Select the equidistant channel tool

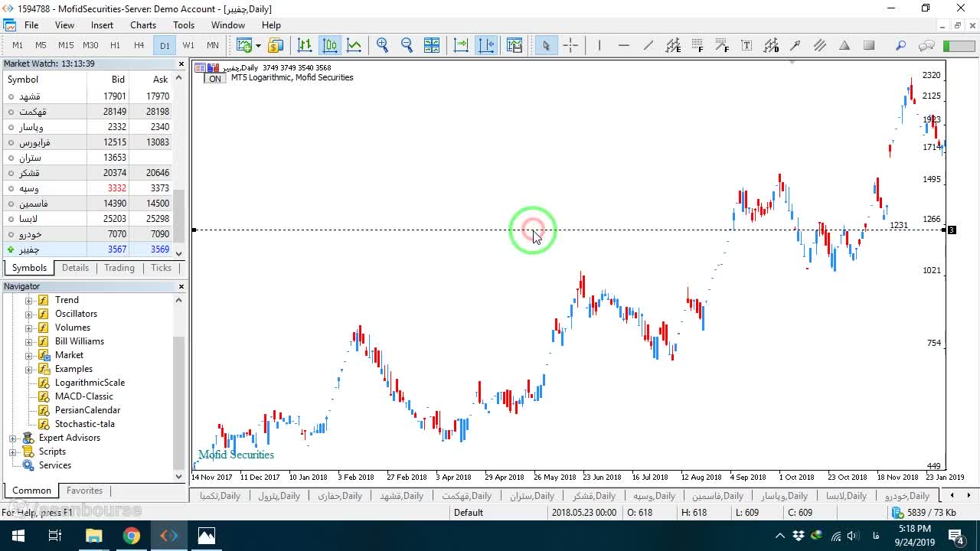820,45
